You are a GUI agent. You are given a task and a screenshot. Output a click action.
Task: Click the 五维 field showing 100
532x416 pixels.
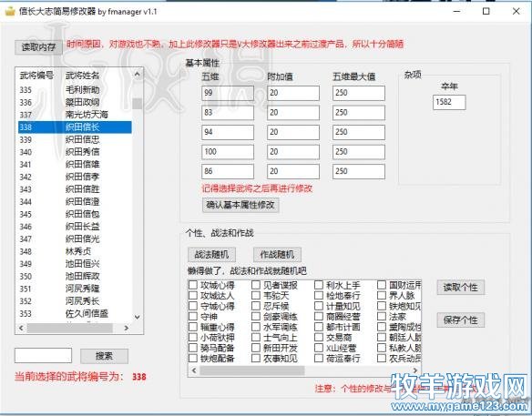228,152
